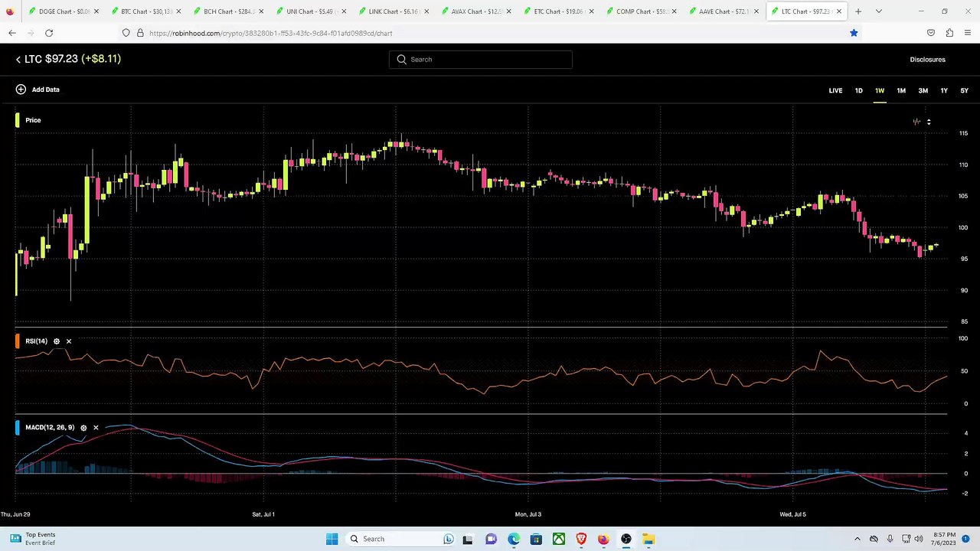
Task: Open Firefox from the taskbar
Action: click(603, 539)
